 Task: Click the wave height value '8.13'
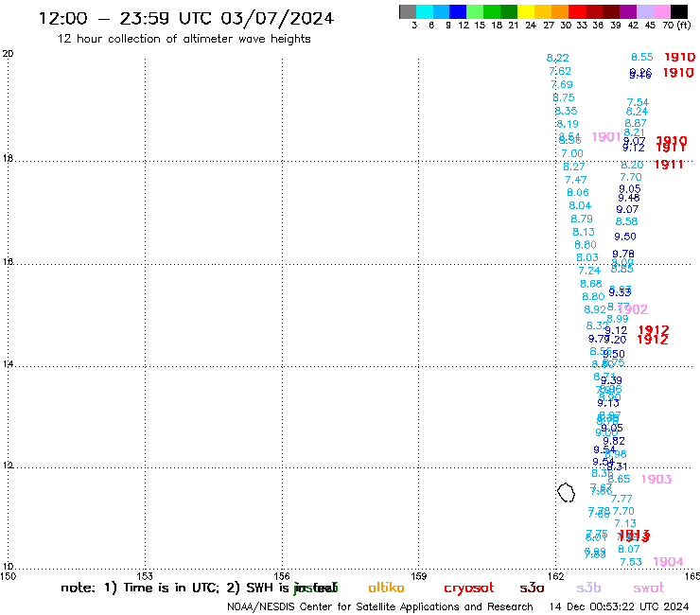(584, 232)
